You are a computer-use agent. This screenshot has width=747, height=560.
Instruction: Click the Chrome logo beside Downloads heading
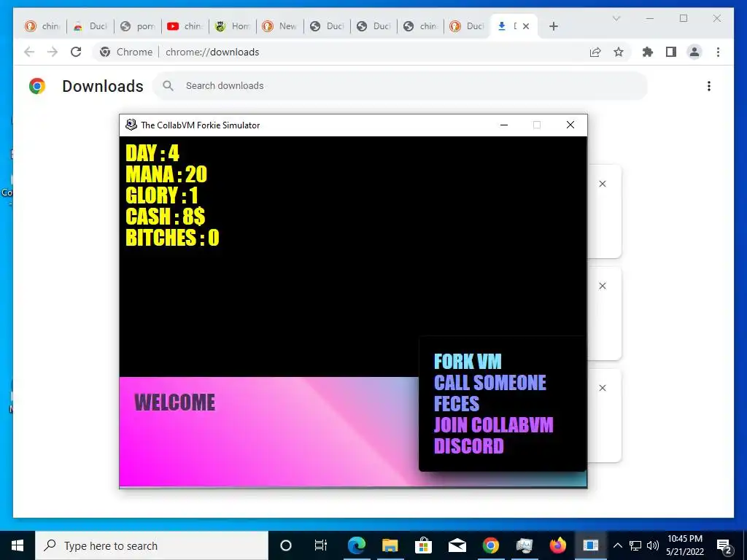point(36,86)
